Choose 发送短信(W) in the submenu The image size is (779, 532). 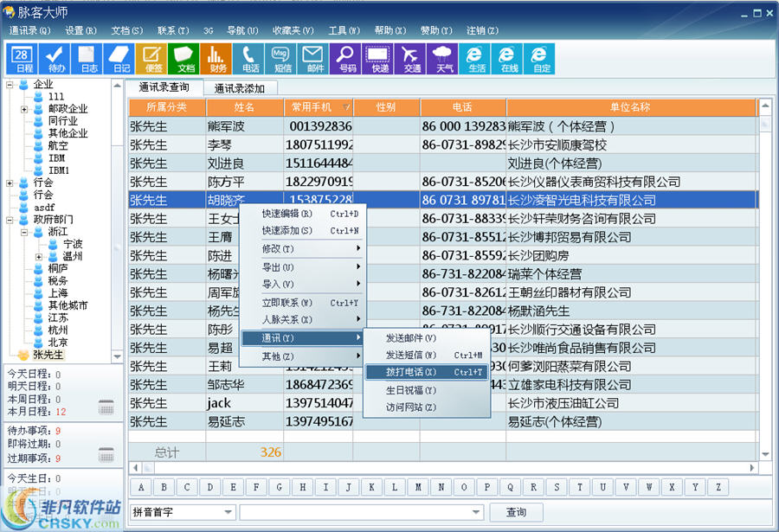point(428,356)
